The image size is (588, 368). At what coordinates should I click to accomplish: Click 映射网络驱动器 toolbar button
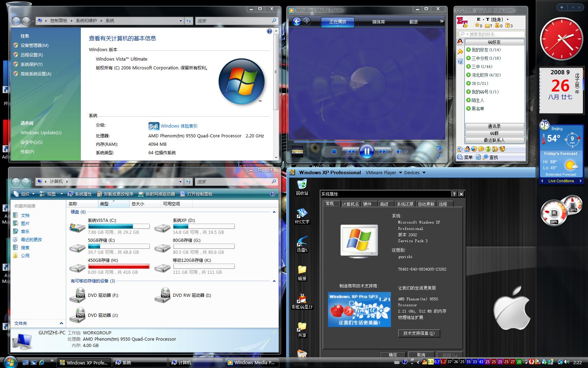point(157,194)
